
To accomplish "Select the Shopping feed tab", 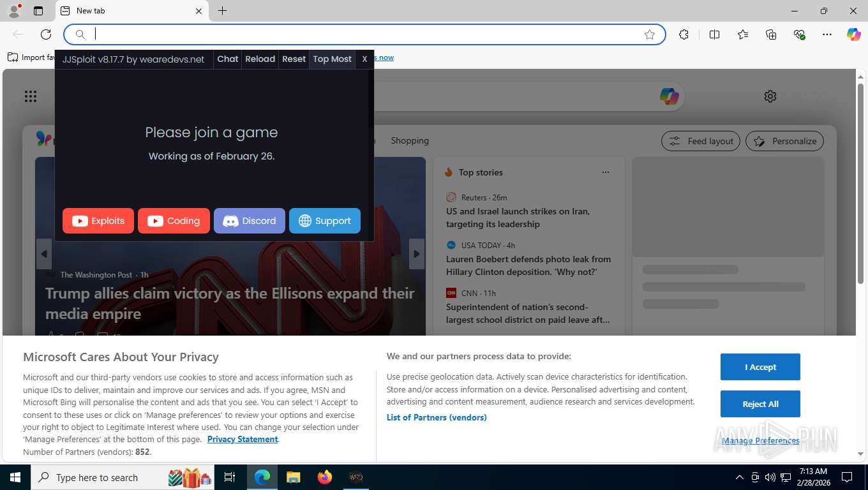I will click(410, 140).
